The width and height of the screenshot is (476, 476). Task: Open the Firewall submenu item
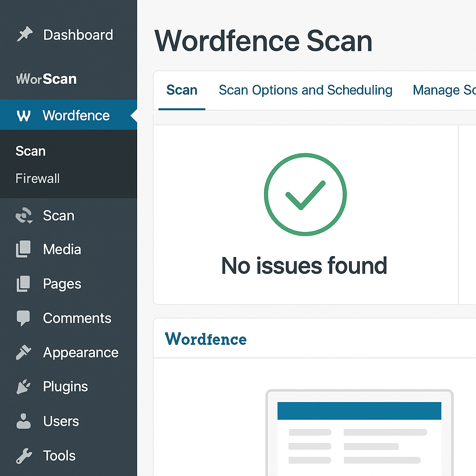(x=38, y=178)
